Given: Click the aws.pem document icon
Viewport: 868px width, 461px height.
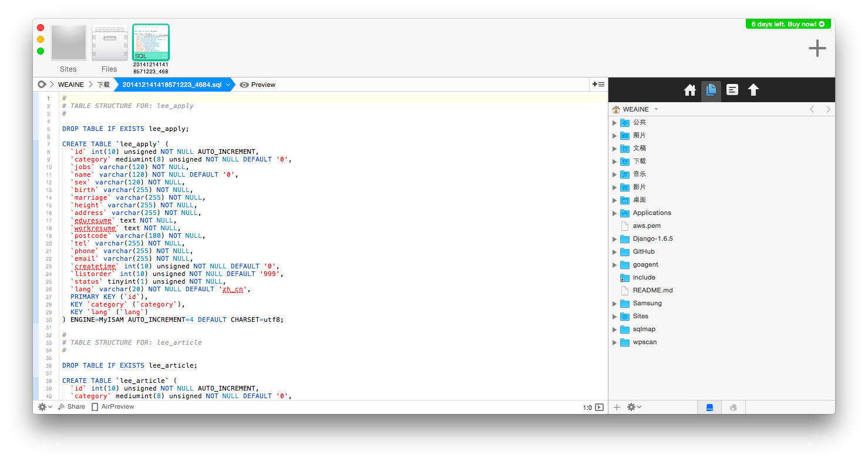Looking at the screenshot, I should tap(625, 226).
